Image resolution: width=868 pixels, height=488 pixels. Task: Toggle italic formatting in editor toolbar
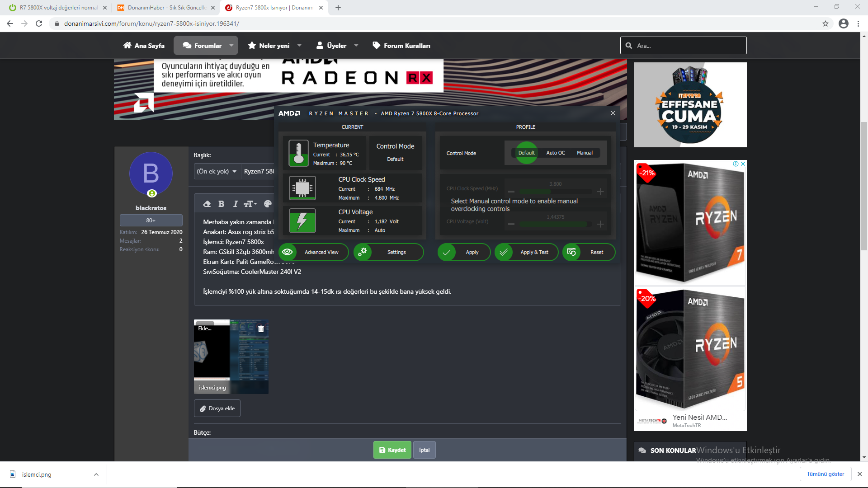(235, 204)
